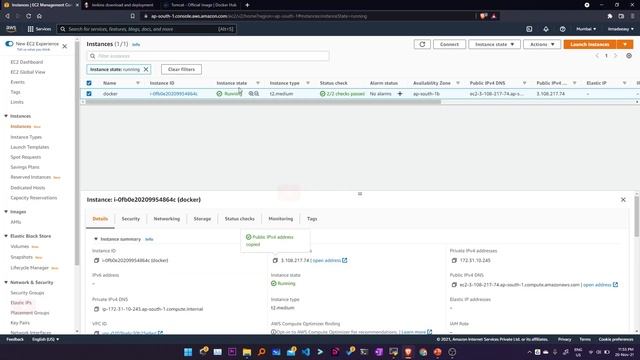The image size is (640, 360).
Task: Click Clear filters button
Action: (181, 69)
